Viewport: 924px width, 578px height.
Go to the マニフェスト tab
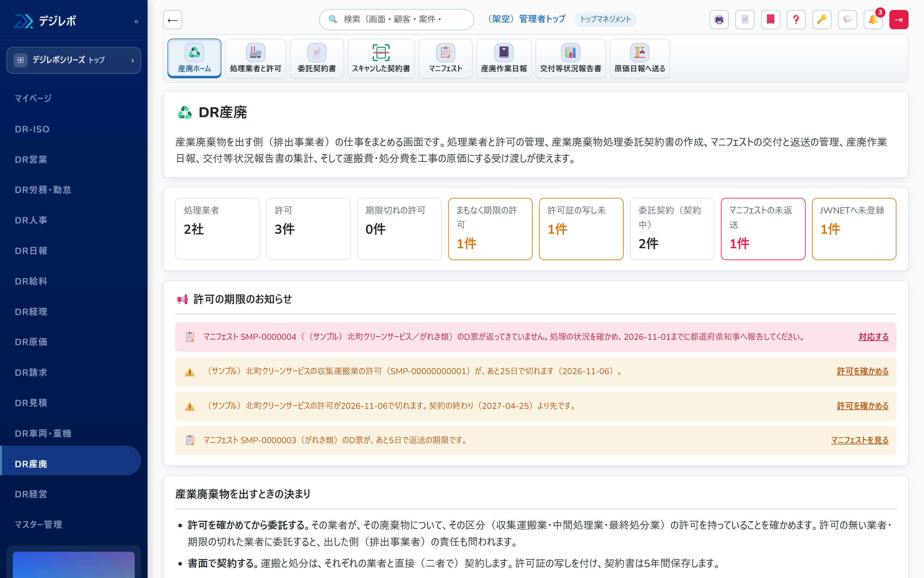pos(446,58)
